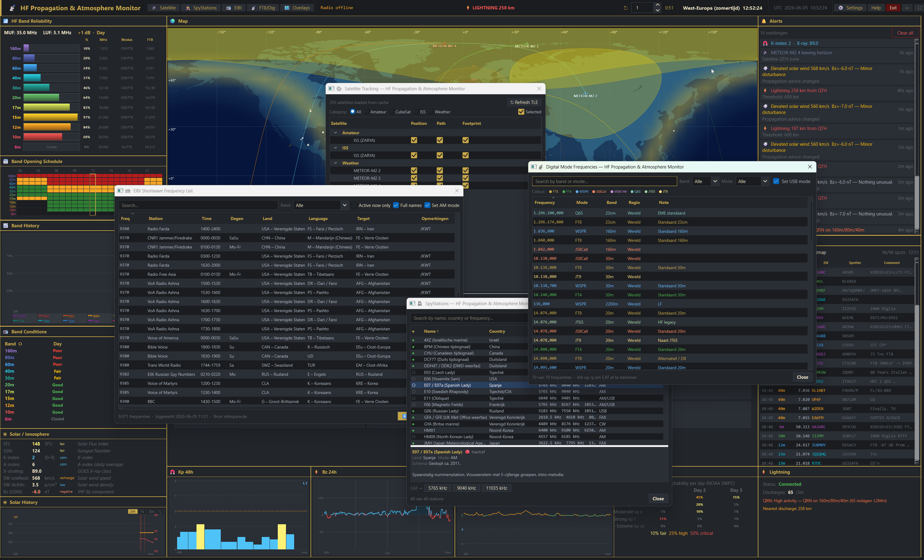This screenshot has width=924, height=560.
Task: Click the METEOR-M2 4 leaving horizon satellite icon
Action: 765,53
